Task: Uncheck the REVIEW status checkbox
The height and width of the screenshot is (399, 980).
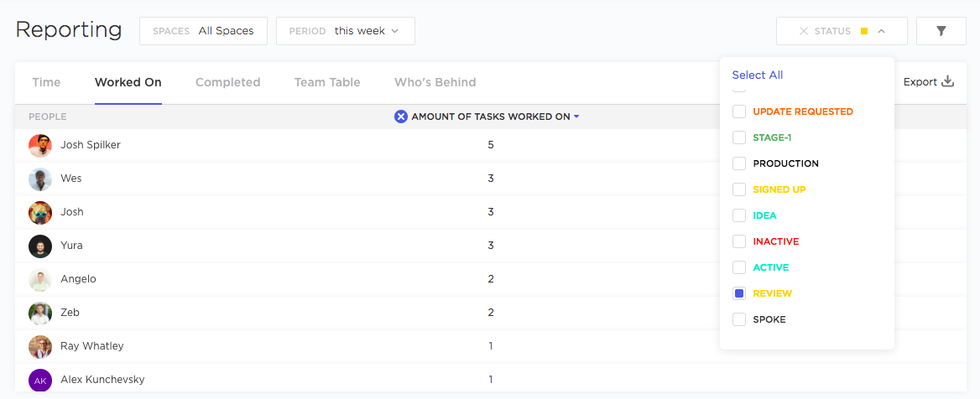Action: [739, 293]
